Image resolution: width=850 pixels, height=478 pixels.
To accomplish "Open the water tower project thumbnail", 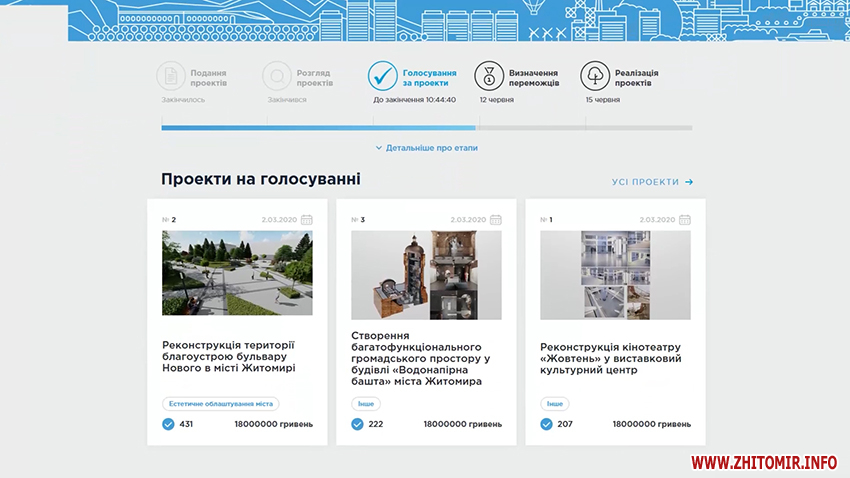I will coord(426,275).
